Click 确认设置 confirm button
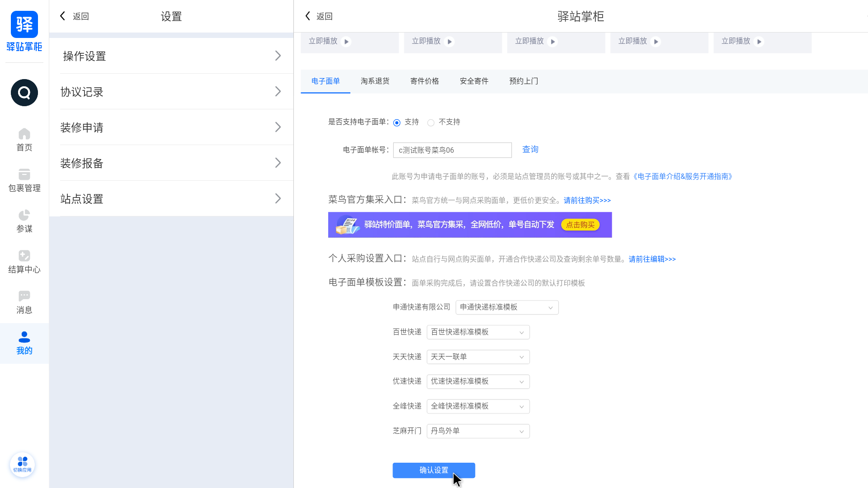The width and height of the screenshot is (868, 488). 434,470
